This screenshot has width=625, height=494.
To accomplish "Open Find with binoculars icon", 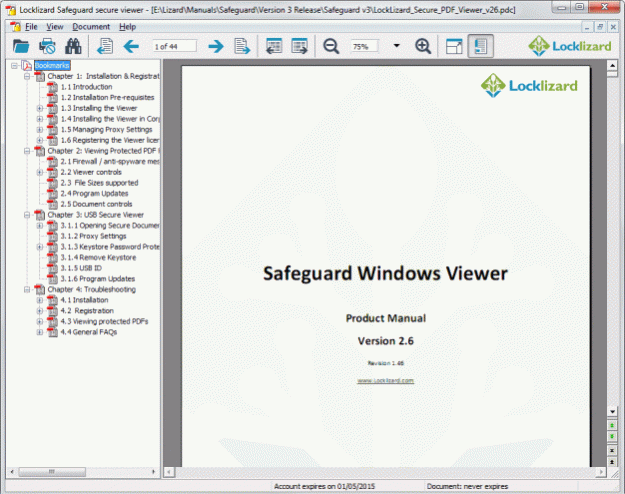I will pyautogui.click(x=73, y=46).
